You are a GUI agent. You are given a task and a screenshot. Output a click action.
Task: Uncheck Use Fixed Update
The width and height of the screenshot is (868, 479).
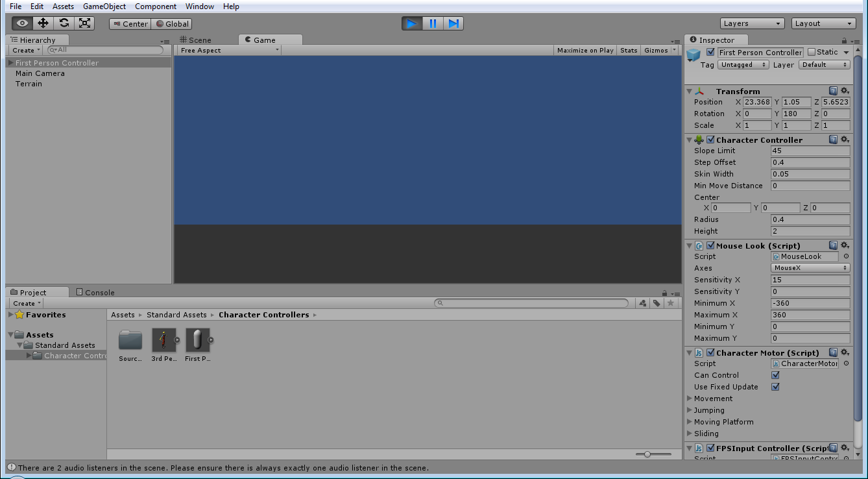point(776,386)
